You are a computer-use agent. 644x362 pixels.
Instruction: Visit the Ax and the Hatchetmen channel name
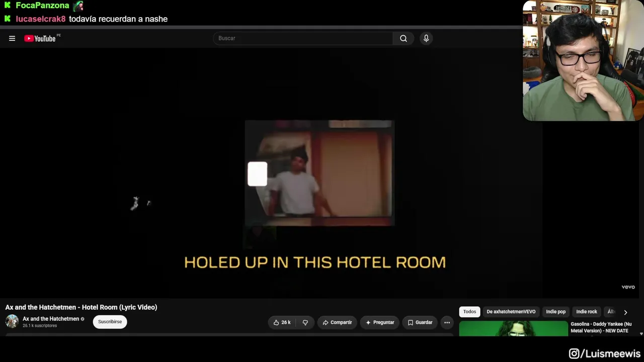(x=51, y=319)
